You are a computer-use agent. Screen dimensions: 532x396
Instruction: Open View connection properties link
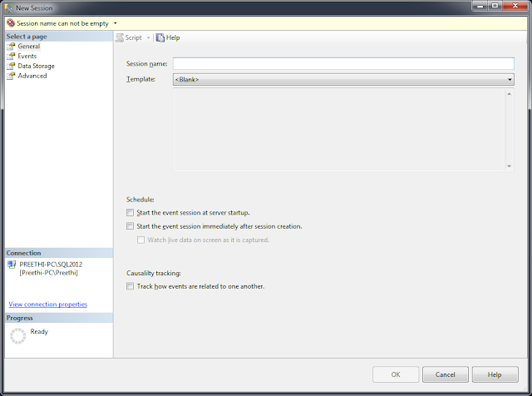48,304
